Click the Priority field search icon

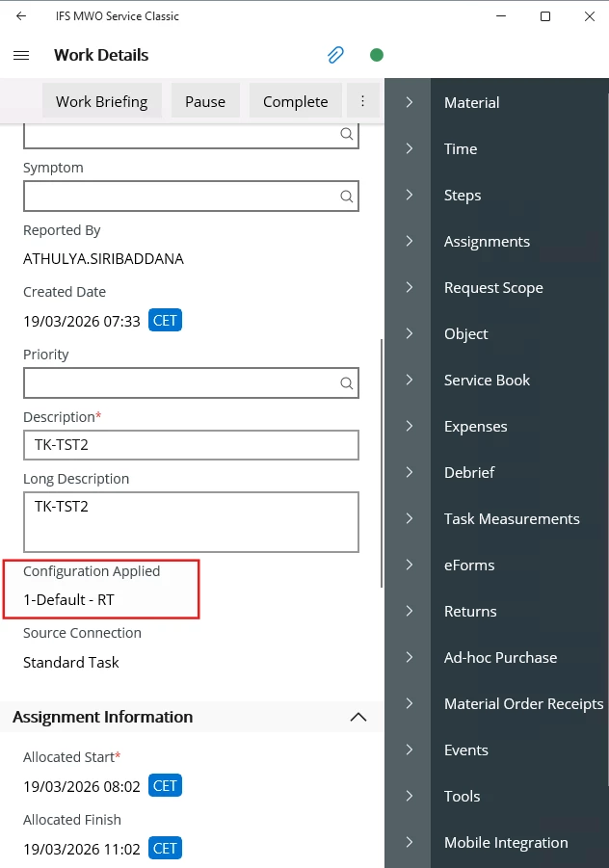tap(346, 383)
